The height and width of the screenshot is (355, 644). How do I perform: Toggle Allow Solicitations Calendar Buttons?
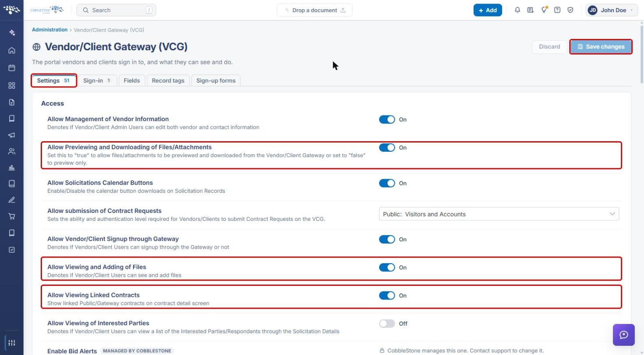[x=387, y=183]
